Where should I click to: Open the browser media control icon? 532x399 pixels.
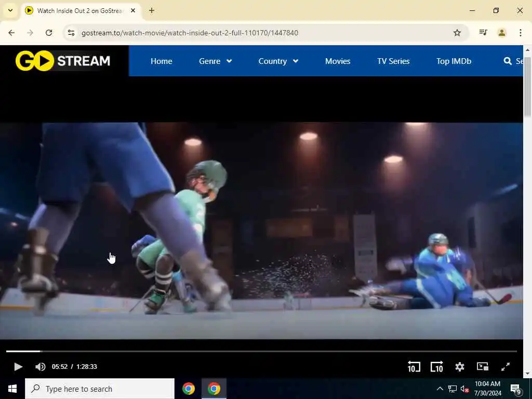point(483,33)
